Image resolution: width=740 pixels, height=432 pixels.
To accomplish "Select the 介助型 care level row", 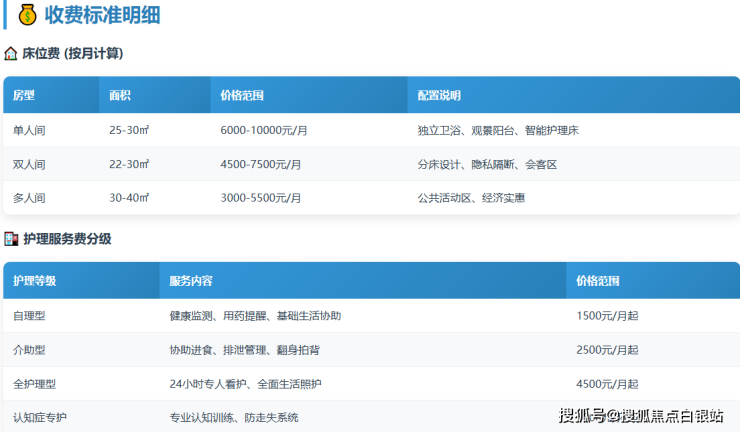I will click(x=29, y=349).
